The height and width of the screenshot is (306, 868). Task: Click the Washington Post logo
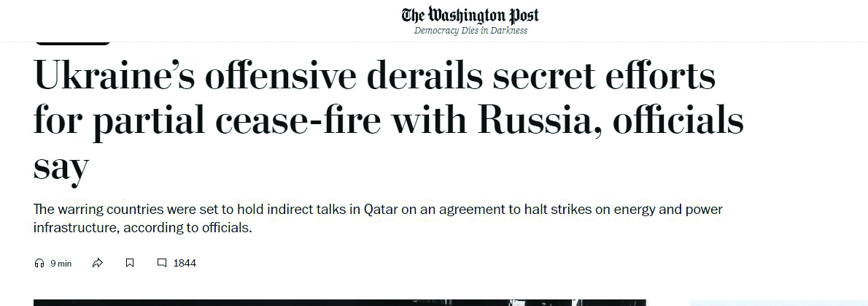point(470,15)
